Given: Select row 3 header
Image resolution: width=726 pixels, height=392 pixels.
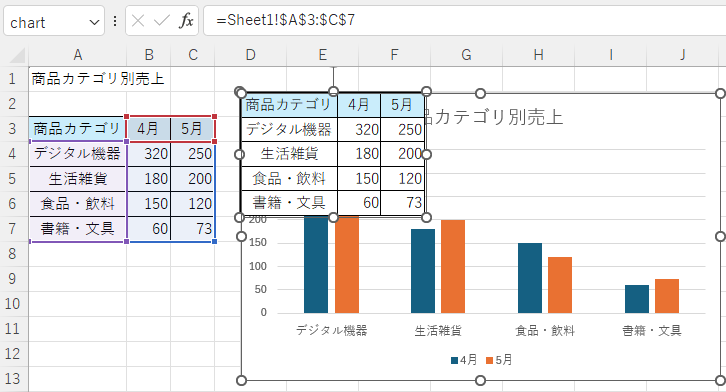Looking at the screenshot, I should point(13,129).
